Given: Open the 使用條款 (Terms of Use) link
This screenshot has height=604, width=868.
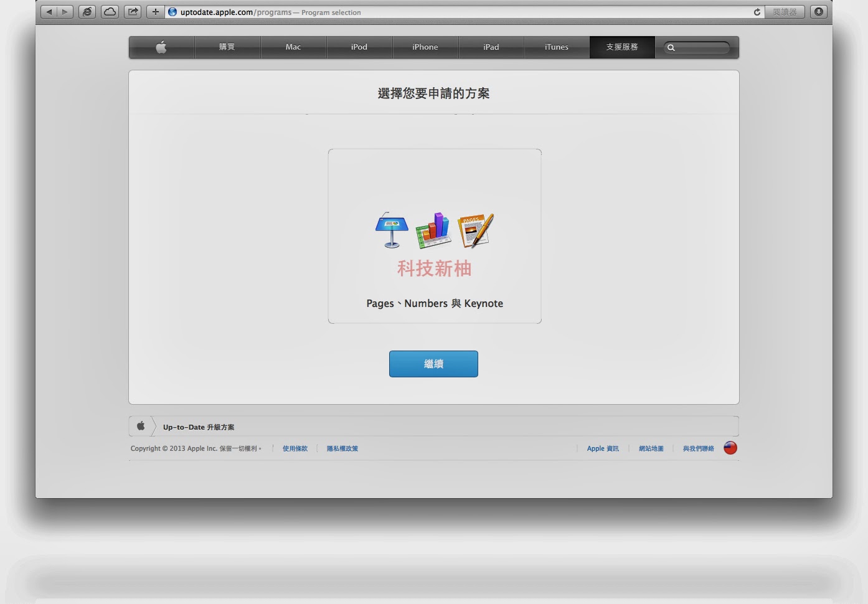Looking at the screenshot, I should pyautogui.click(x=295, y=448).
